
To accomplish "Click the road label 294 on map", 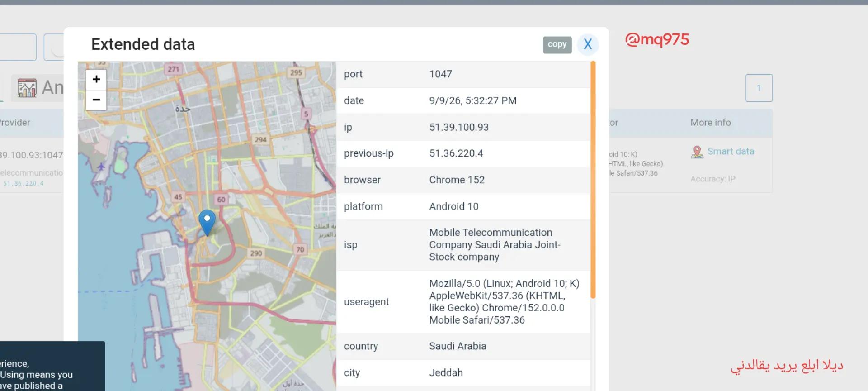I will click(260, 139).
